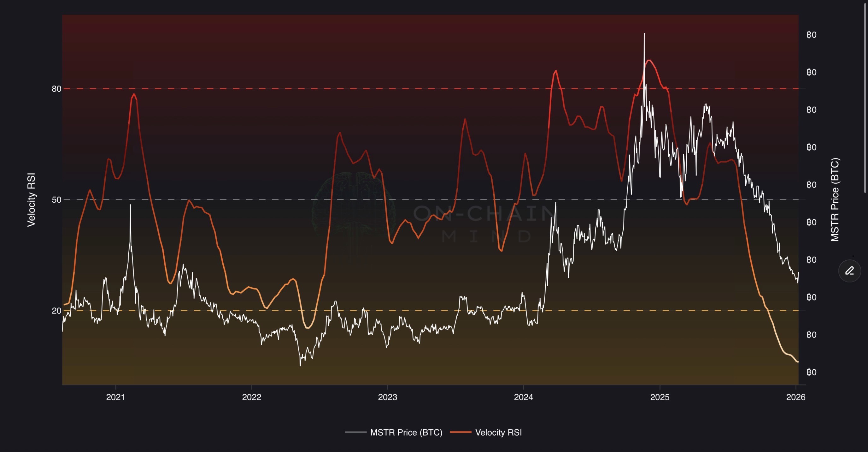Select the 2021 x-axis tick label

[115, 397]
